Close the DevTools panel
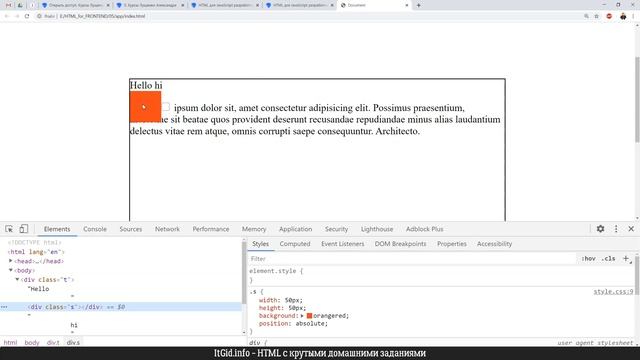 coord(631,229)
